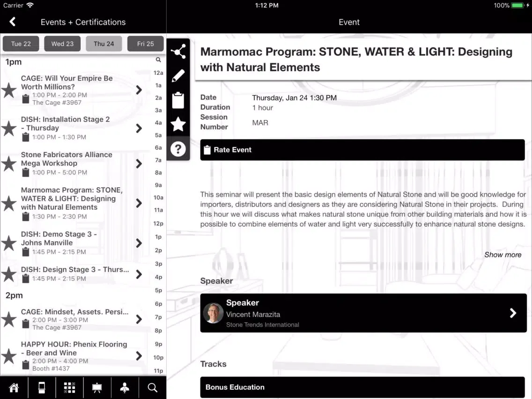Viewport: 532px width, 399px height.
Task: Open the grid menu icon in bottom bar
Action: point(70,387)
